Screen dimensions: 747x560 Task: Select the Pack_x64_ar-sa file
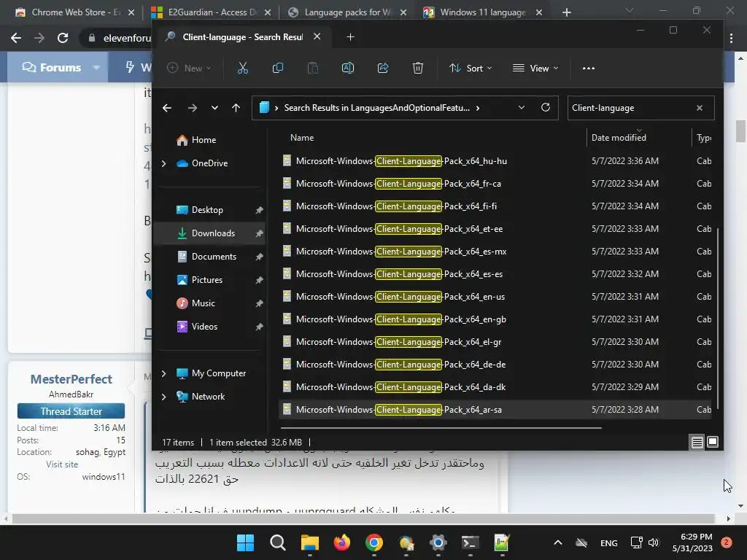click(x=399, y=410)
